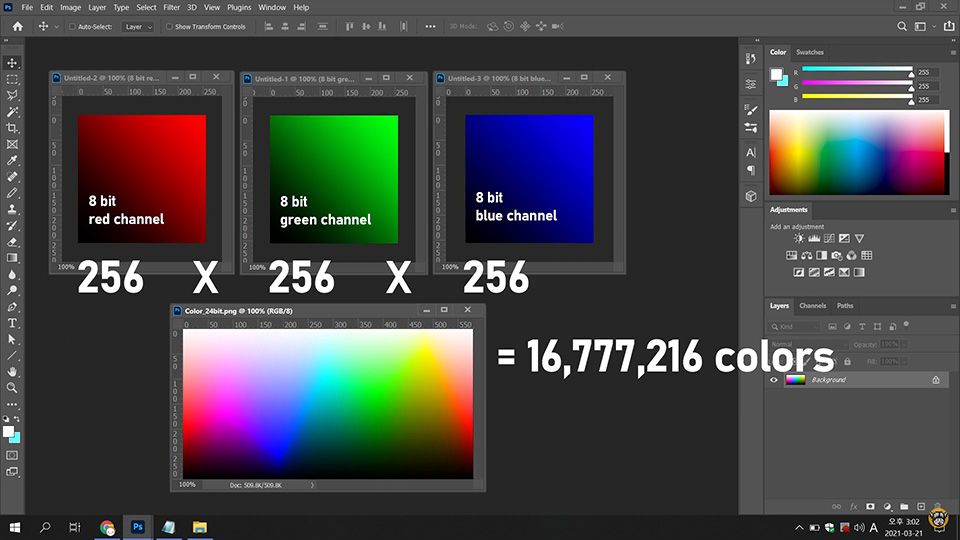Viewport: 960px width, 540px height.
Task: Add a Photo Filter adjustment
Action: 837,255
